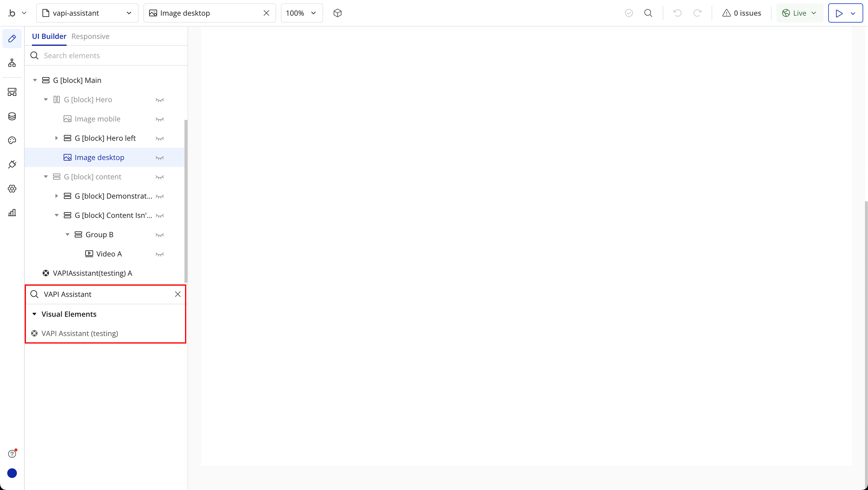868x490 pixels.
Task: Expand G [block] Demonstrat... group
Action: click(x=57, y=196)
